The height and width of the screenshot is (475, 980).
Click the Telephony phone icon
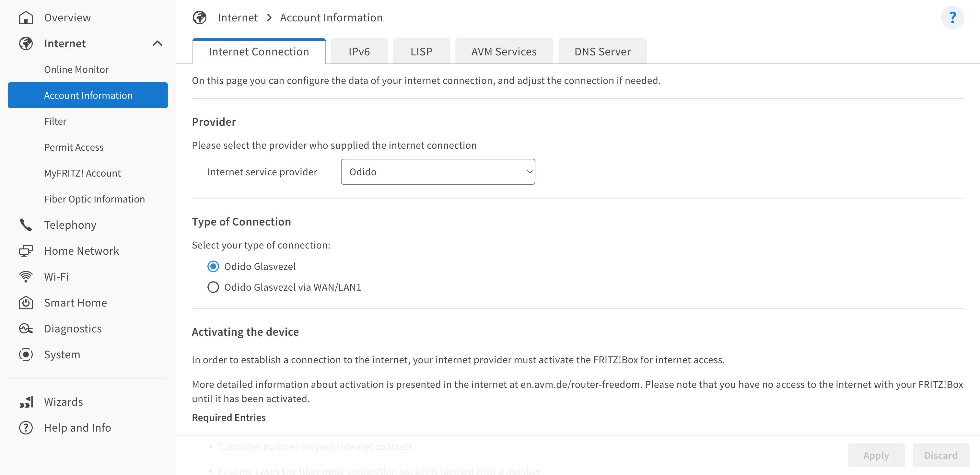26,225
